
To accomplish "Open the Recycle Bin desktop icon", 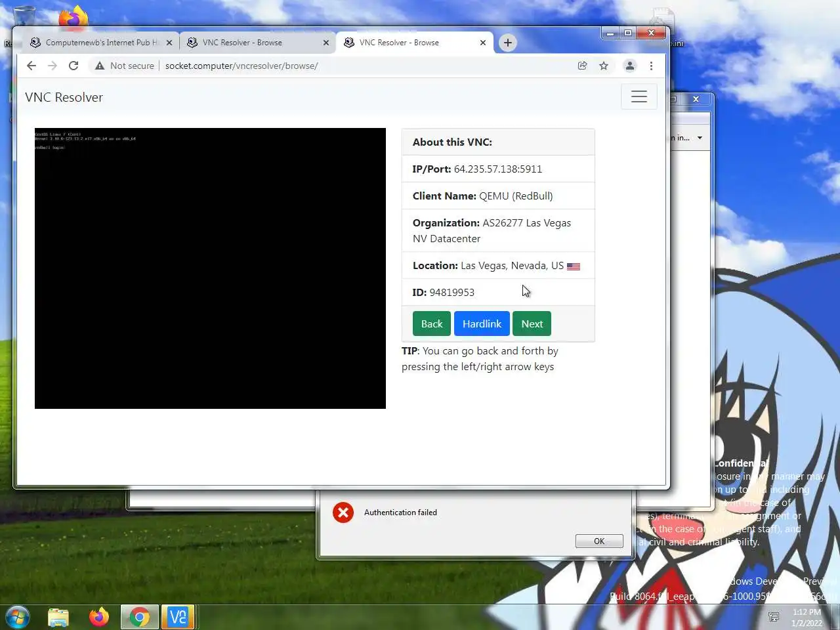I will tap(25, 16).
